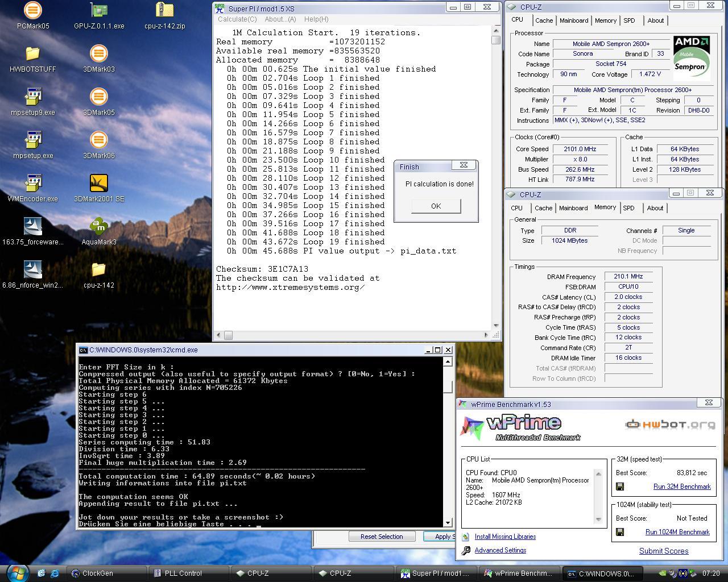Screen dimensions: 728x582
Task: Open the Calculate menu in Super PI
Action: 237,19
